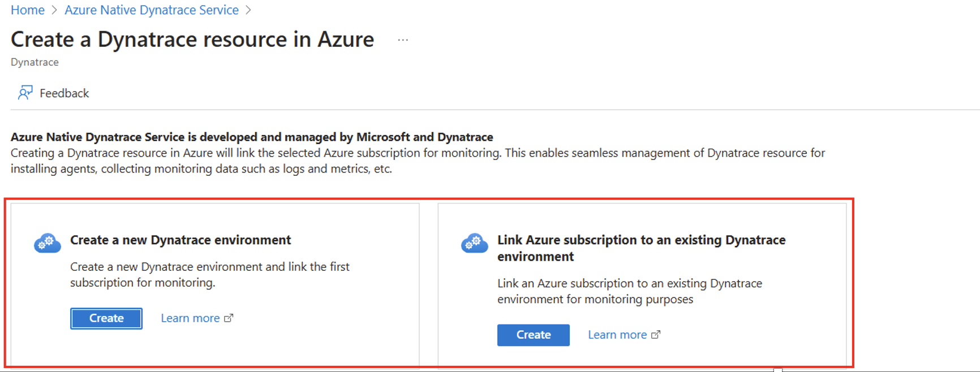Click external-link icon beside second Learn more
Image resolution: width=980 pixels, height=372 pixels.
coord(656,335)
